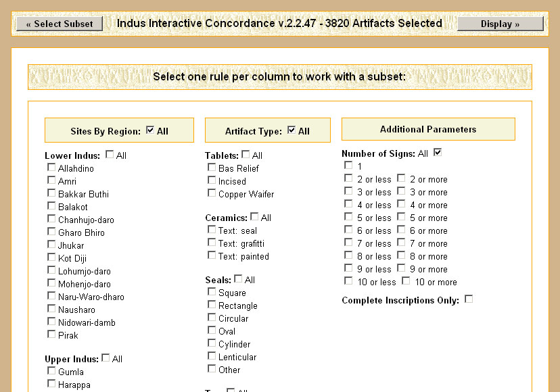Image resolution: width=560 pixels, height=392 pixels.
Task: Tick the 10 or more checkbox
Action: click(406, 280)
